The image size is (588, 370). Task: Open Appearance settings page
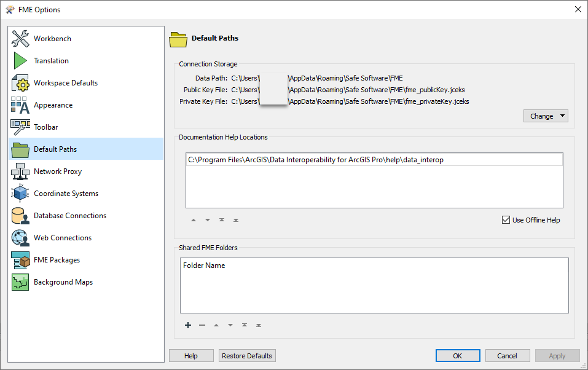(53, 105)
